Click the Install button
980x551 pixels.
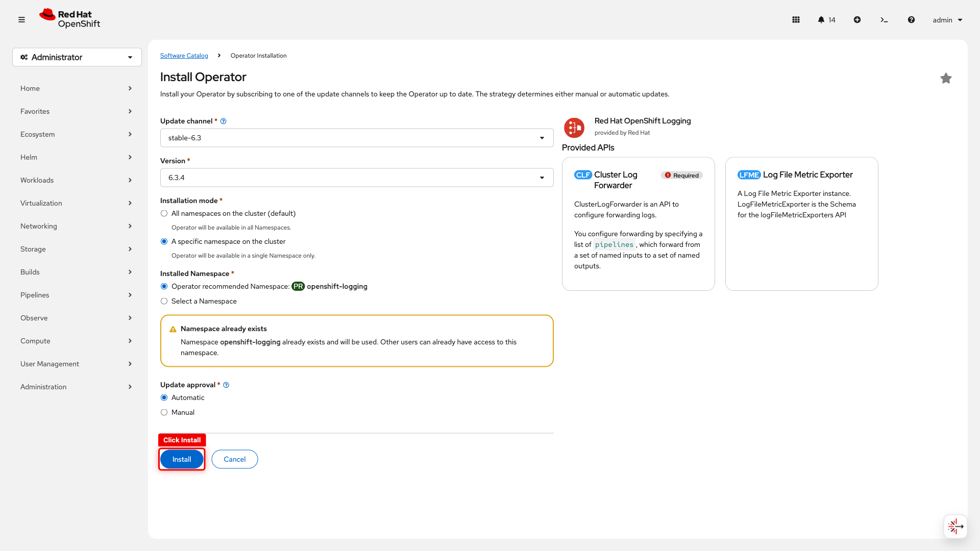[181, 459]
